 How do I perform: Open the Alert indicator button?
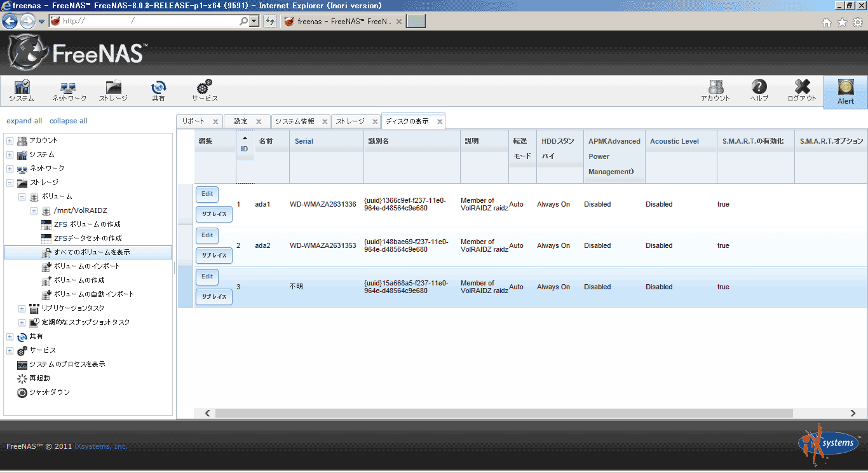click(x=846, y=92)
